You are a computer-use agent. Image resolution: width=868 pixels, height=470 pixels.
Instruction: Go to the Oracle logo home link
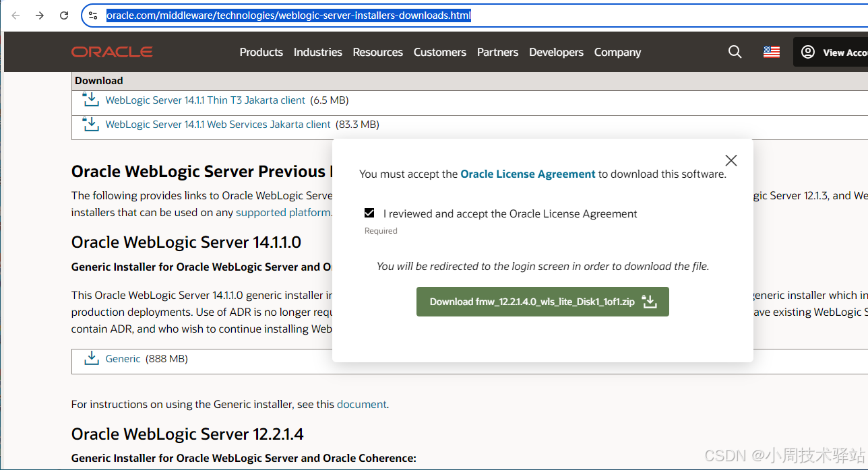point(112,52)
